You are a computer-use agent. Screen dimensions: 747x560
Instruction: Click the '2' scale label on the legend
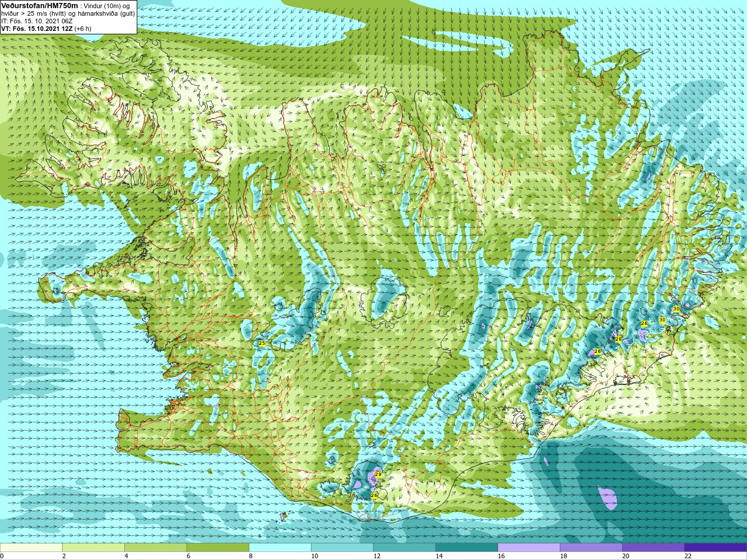(64, 556)
